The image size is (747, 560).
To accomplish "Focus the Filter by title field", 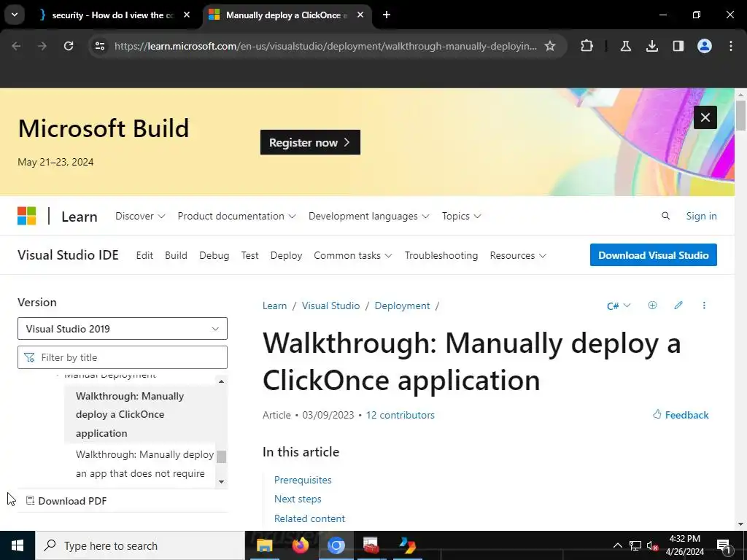I will 123,357.
